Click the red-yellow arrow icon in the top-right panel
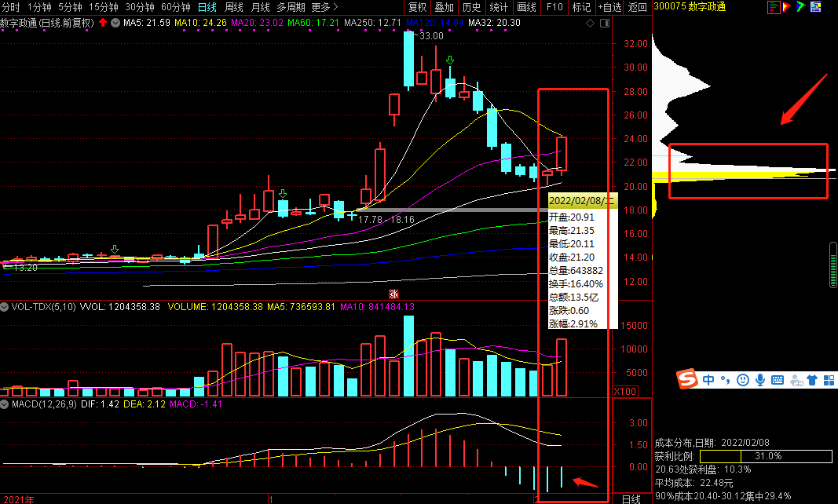The width and height of the screenshot is (838, 504). point(787,7)
